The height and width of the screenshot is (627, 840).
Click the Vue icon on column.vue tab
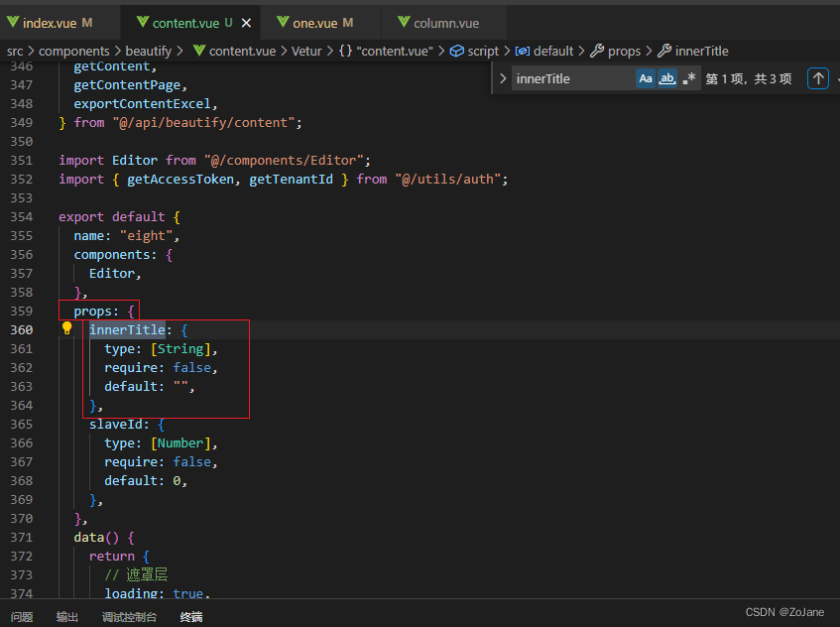click(404, 23)
